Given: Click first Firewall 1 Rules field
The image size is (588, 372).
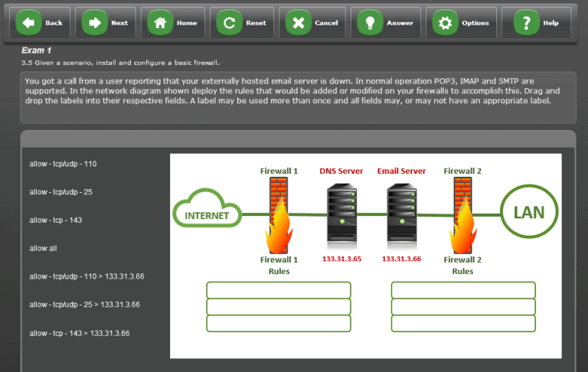Looking at the screenshot, I should pyautogui.click(x=279, y=290).
